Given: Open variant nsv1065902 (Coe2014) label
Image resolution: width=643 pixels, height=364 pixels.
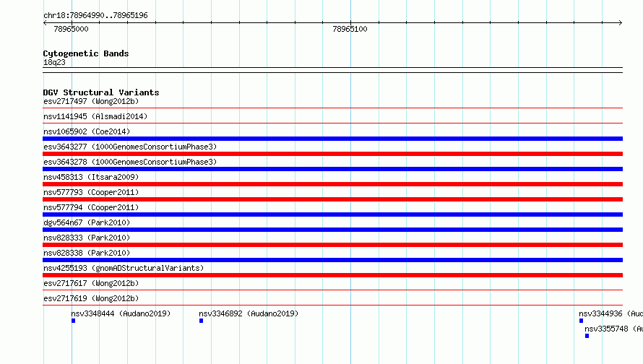Looking at the screenshot, I should pos(87,131).
